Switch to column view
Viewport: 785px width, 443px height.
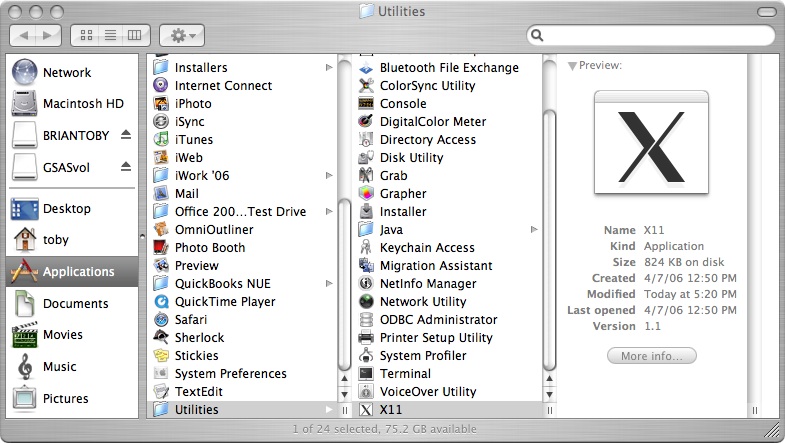(x=135, y=35)
